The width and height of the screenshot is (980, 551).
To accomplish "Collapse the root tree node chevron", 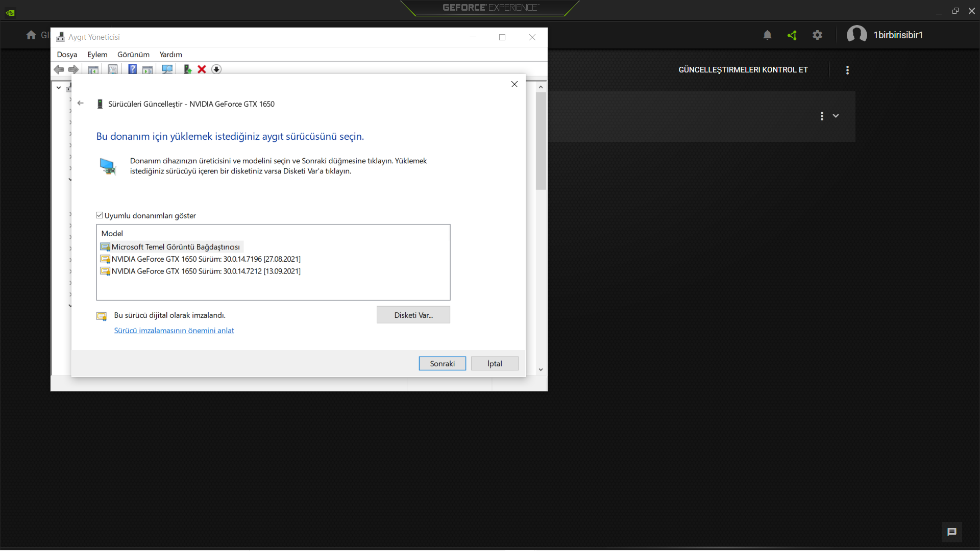I will point(59,88).
